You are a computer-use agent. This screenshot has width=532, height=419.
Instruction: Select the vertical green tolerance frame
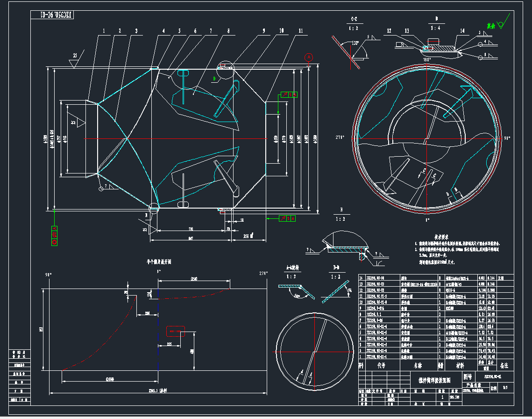click(x=54, y=236)
